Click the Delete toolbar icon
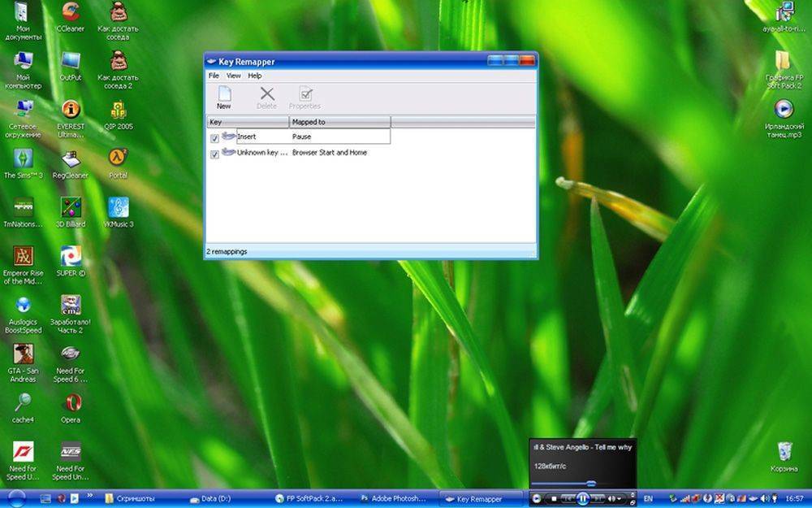 [266, 98]
